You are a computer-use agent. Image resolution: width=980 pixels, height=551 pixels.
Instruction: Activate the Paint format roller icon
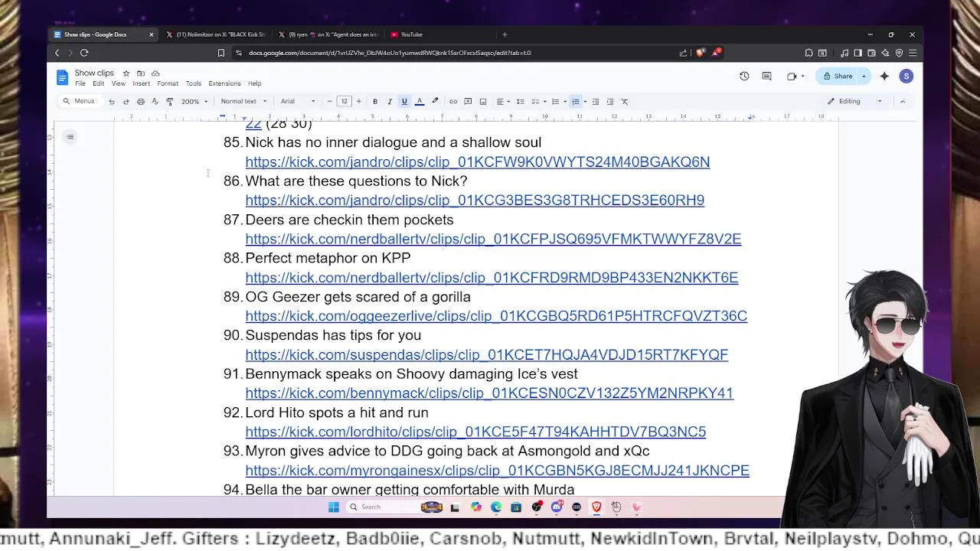point(169,101)
